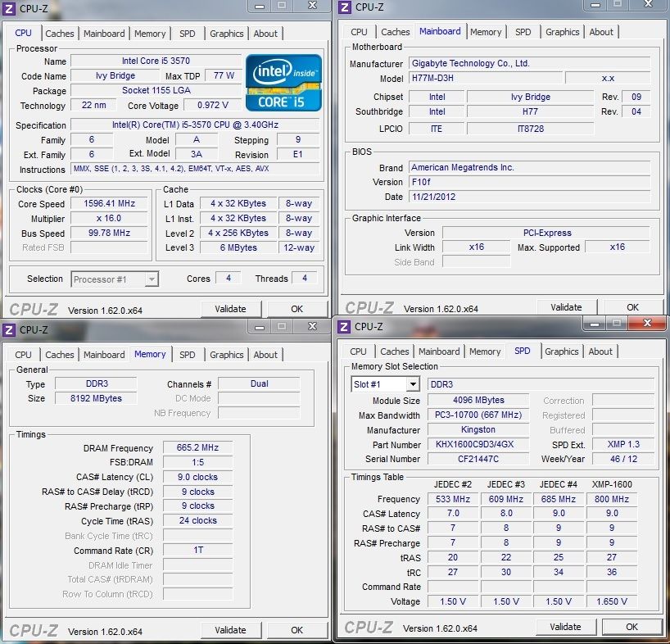
Task: Switch to Mainboard tab in the SPD window
Action: 439,351
